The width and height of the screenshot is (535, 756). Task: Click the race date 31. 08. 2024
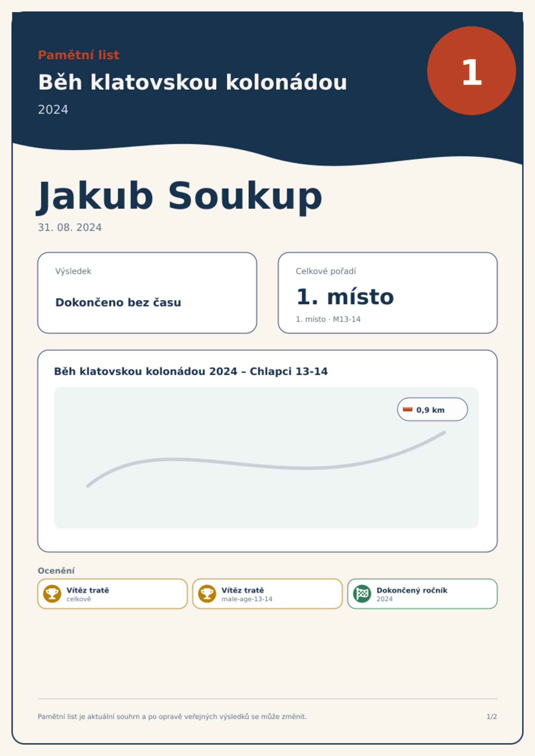click(70, 228)
